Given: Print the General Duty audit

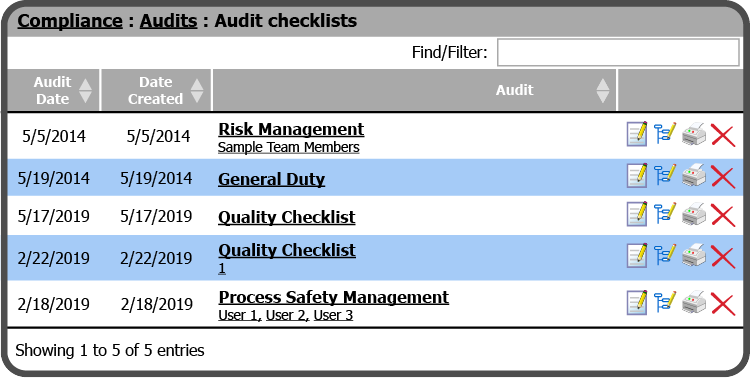Looking at the screenshot, I should [694, 176].
